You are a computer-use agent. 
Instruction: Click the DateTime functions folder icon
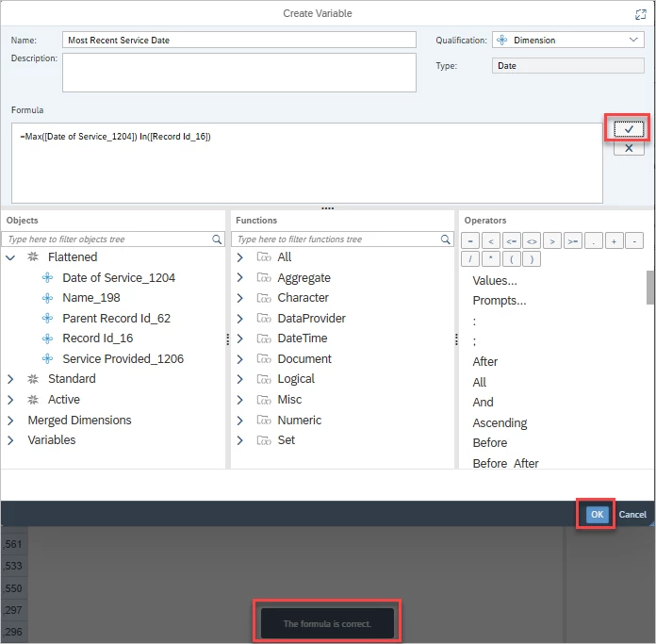264,339
